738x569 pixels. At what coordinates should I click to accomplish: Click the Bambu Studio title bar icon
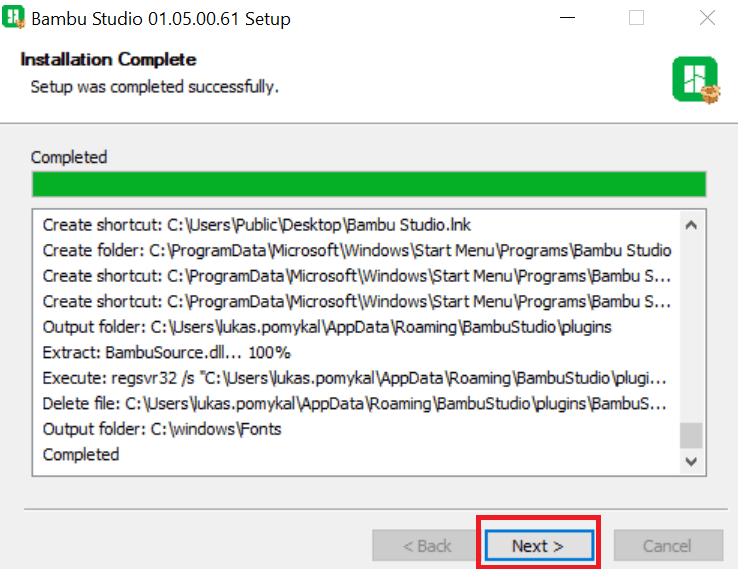[13, 17]
